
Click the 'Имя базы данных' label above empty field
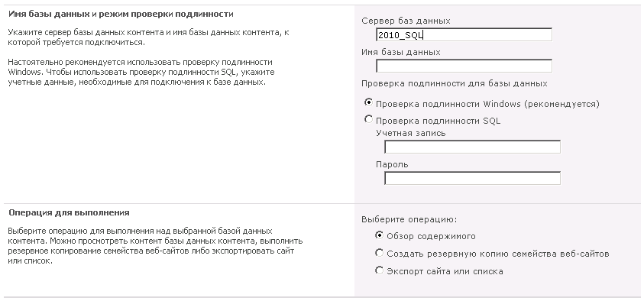coord(401,52)
